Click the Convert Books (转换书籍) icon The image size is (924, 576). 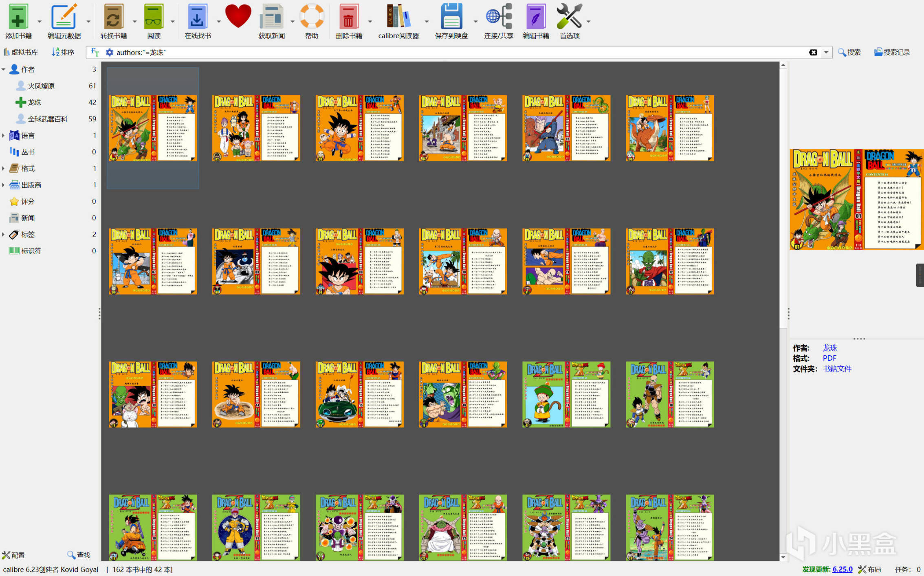click(x=113, y=17)
